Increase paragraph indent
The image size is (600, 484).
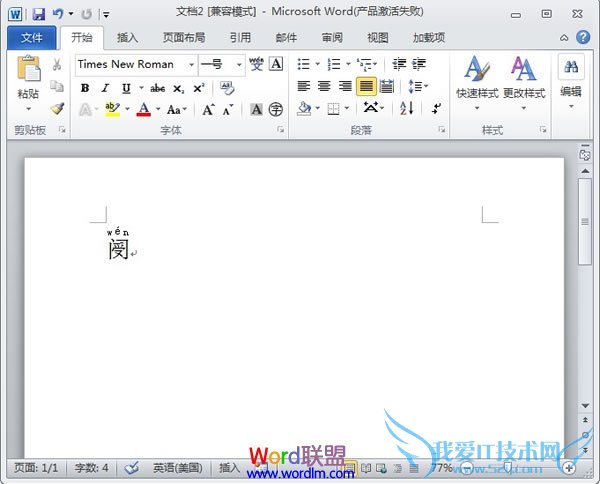pyautogui.click(x=419, y=64)
